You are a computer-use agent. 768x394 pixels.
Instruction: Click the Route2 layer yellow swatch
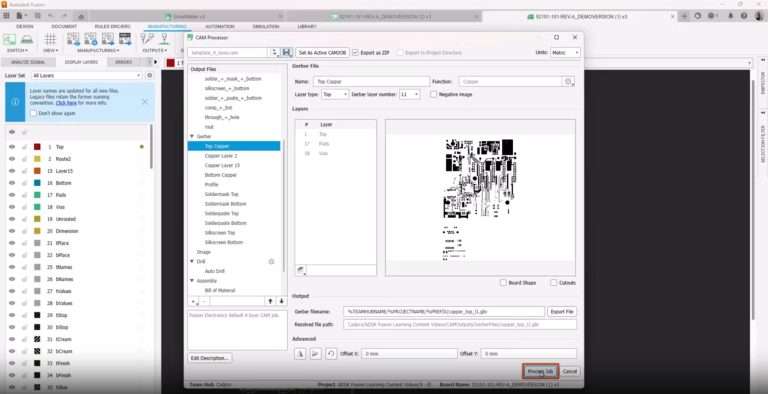(37, 159)
